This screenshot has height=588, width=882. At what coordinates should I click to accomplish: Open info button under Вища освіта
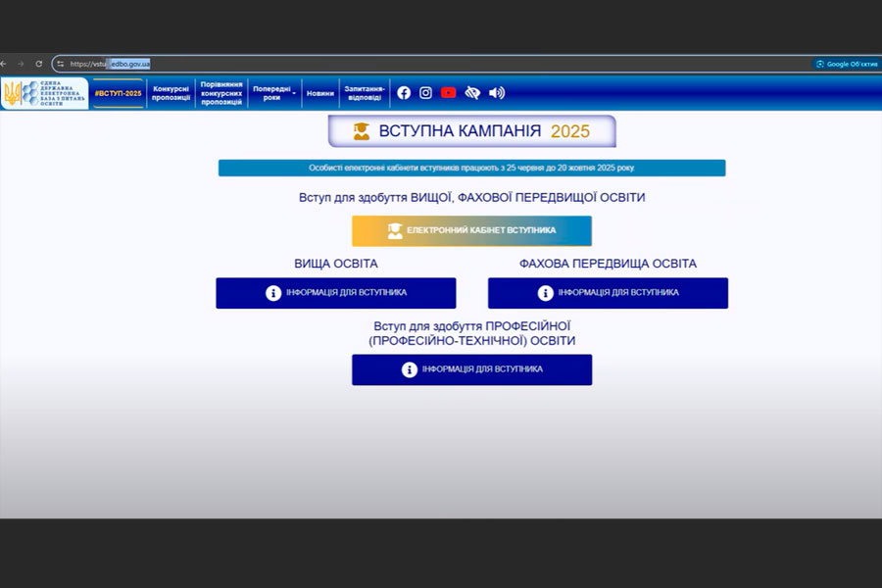(x=335, y=293)
